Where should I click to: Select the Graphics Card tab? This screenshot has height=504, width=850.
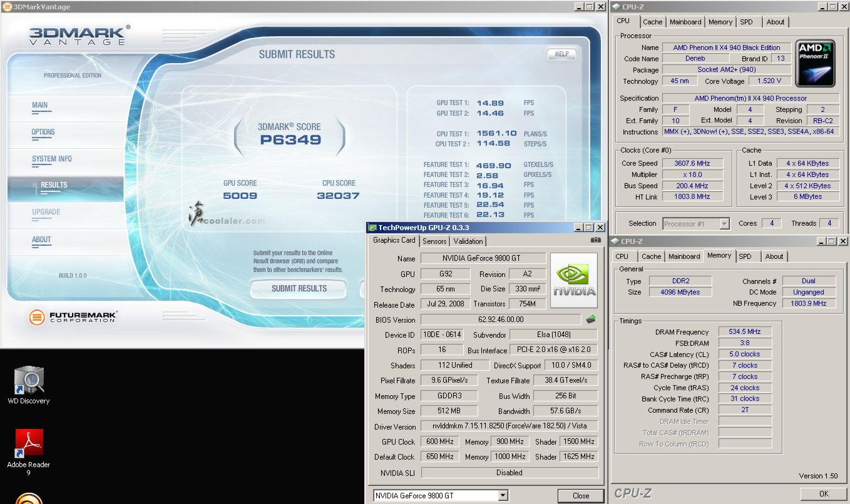pos(394,240)
